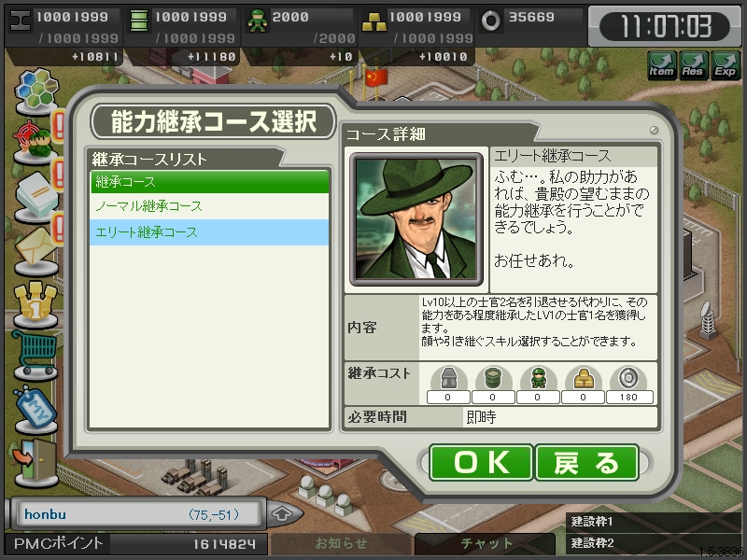Image resolution: width=747 pixels, height=560 pixels.
Task: Open the soldier target mission icon
Action: (35, 142)
